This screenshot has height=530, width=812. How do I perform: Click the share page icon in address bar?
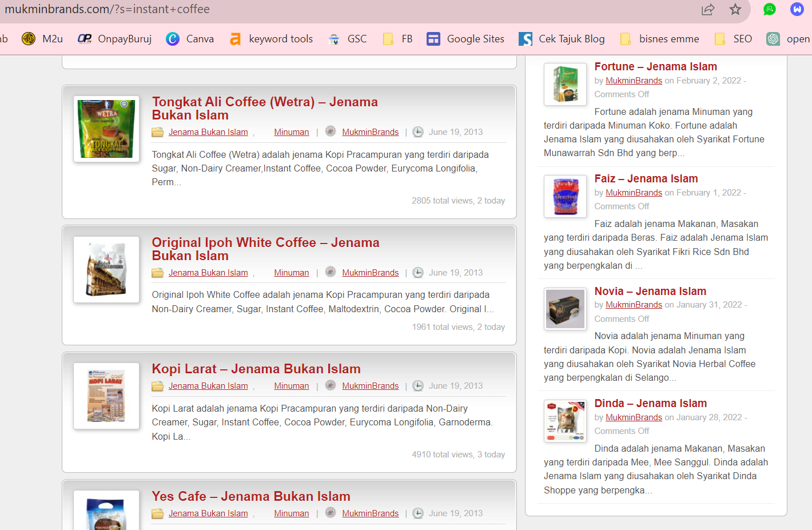pos(708,9)
